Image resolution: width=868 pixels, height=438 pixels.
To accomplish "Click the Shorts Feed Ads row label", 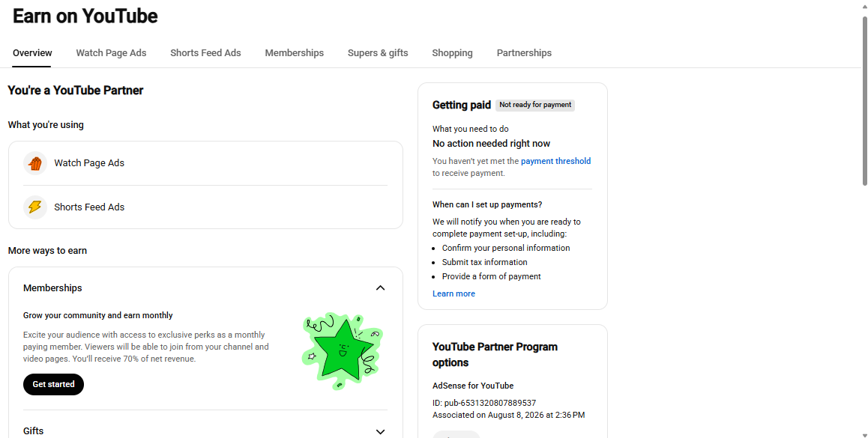I will pos(89,207).
